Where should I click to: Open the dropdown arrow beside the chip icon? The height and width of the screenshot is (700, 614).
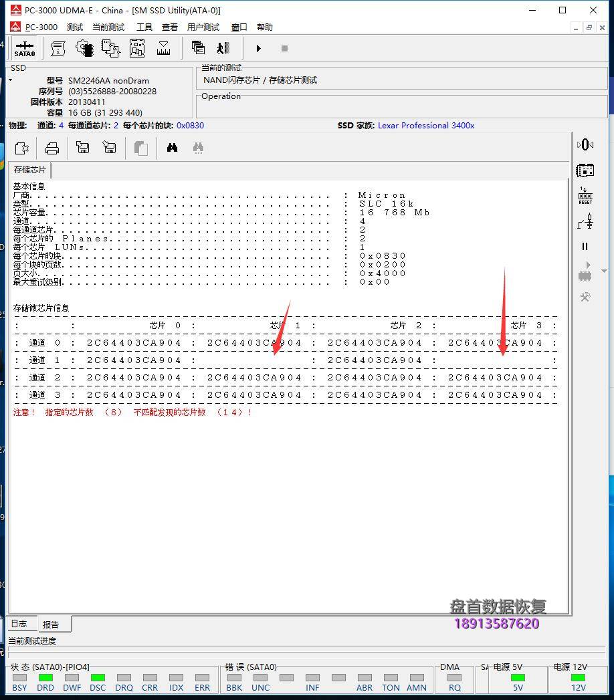point(604,271)
